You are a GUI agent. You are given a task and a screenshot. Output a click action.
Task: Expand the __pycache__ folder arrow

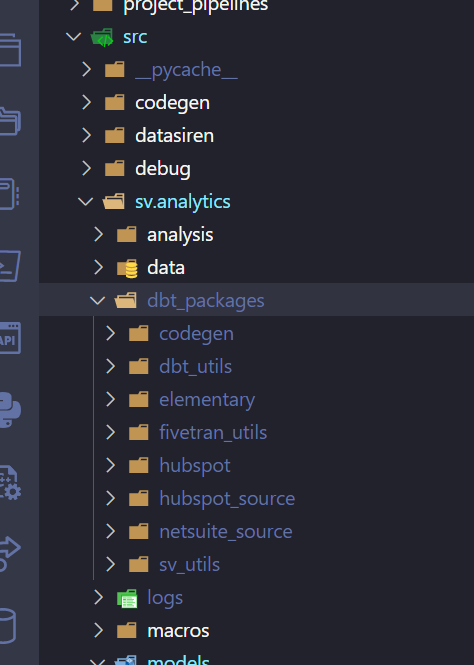pyautogui.click(x=86, y=69)
